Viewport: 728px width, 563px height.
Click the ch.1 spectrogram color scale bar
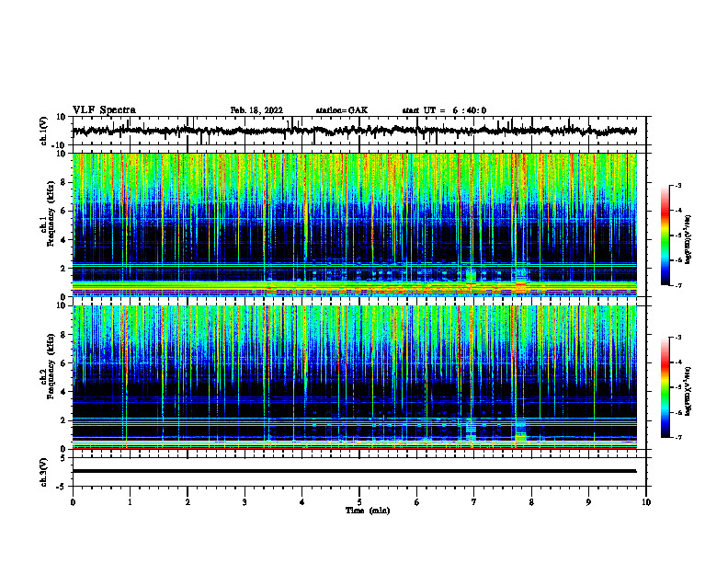tap(665, 236)
